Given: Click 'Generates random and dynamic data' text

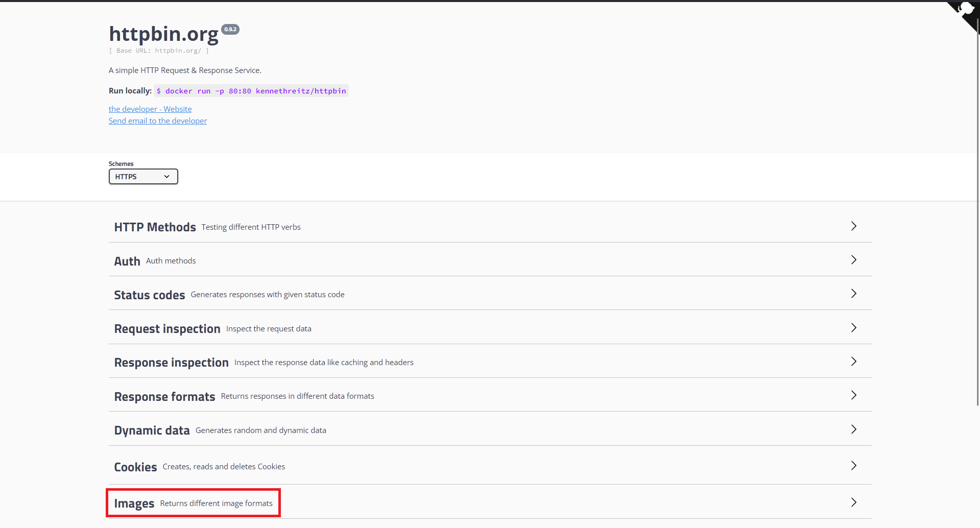Looking at the screenshot, I should click(261, 430).
